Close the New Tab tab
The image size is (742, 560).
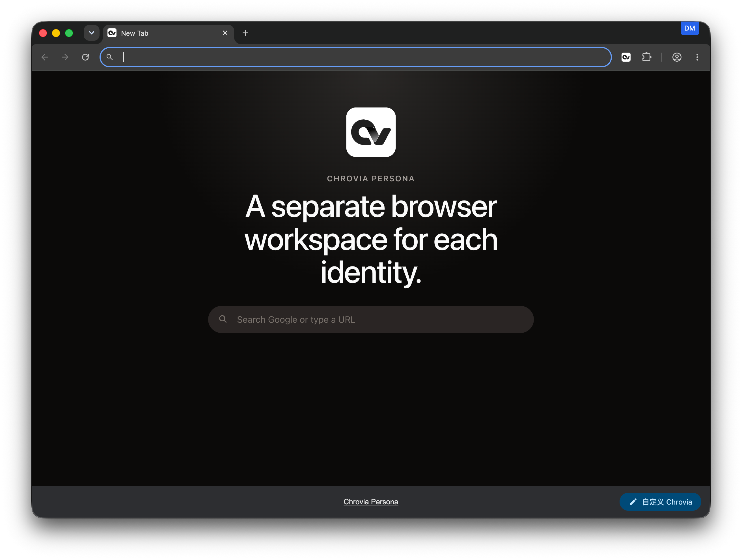(x=225, y=33)
